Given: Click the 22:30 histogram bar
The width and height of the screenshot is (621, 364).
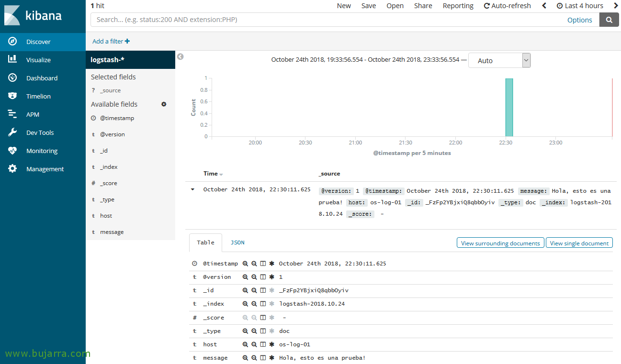Looking at the screenshot, I should coord(509,108).
